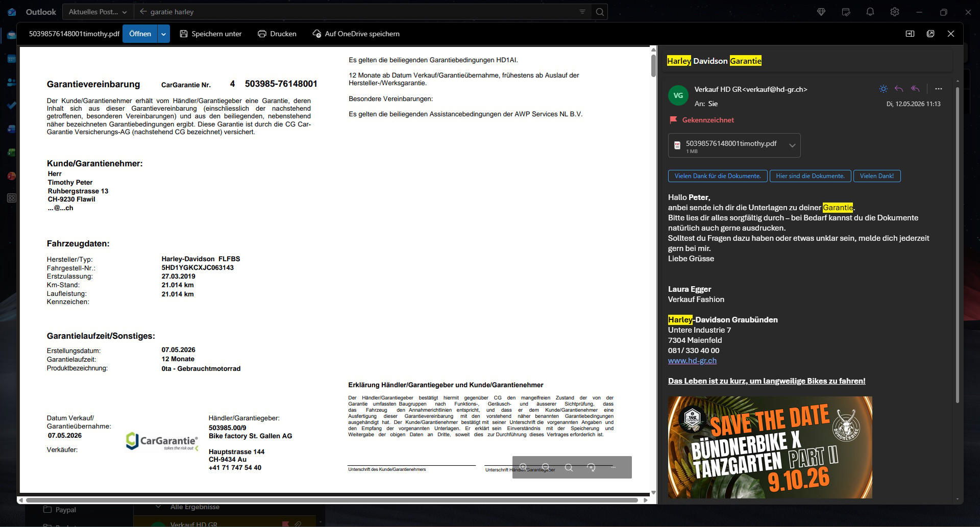Click Drucken in the preview toolbar

tap(277, 34)
